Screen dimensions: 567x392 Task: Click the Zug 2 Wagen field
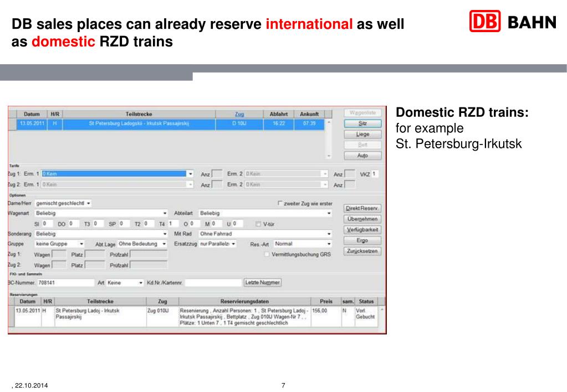coord(59,265)
